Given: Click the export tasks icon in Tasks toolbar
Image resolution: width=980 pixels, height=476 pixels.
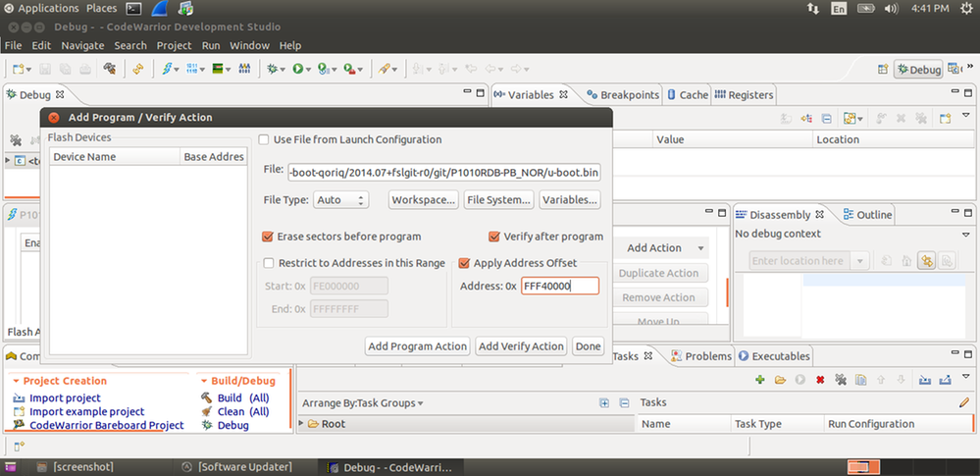Looking at the screenshot, I should point(945,379).
